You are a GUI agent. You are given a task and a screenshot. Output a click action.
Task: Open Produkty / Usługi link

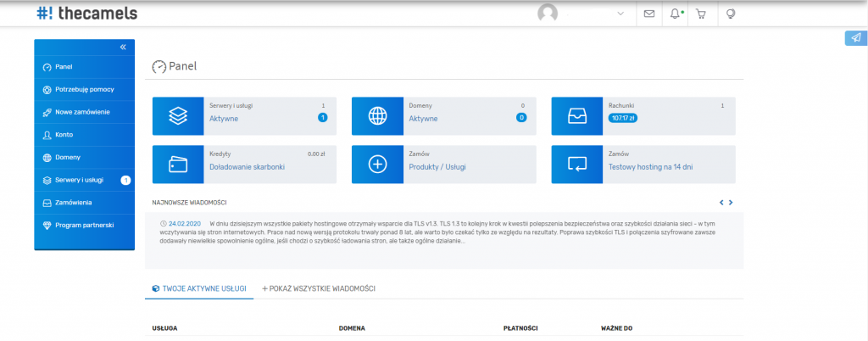(x=437, y=166)
